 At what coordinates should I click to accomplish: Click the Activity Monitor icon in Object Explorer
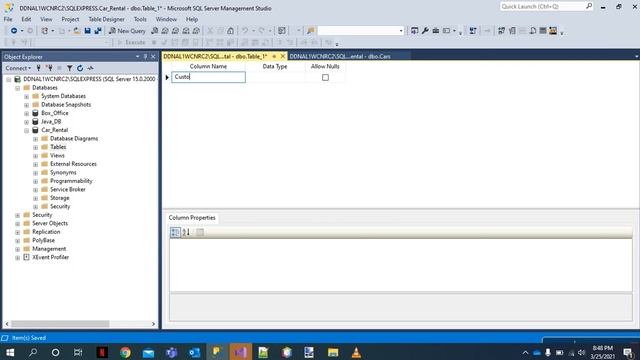click(x=91, y=68)
